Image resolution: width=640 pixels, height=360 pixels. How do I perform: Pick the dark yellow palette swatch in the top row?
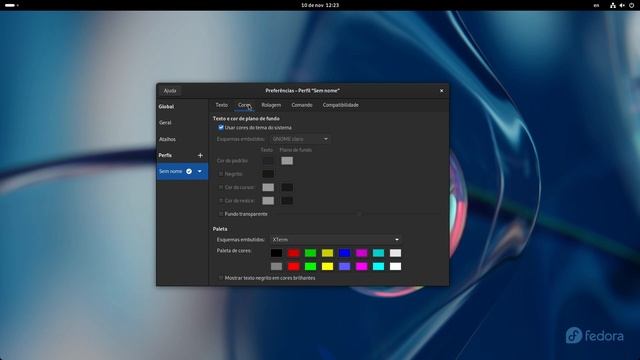(327, 253)
